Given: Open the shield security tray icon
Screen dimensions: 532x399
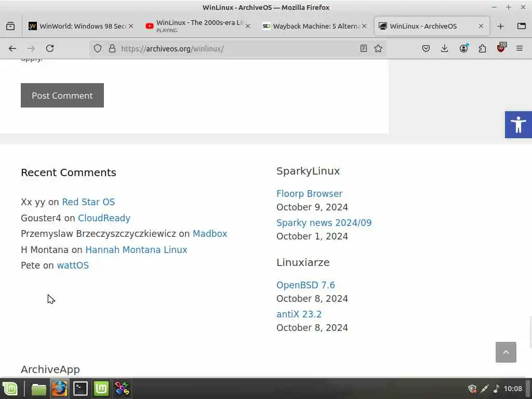Looking at the screenshot, I should [x=472, y=389].
